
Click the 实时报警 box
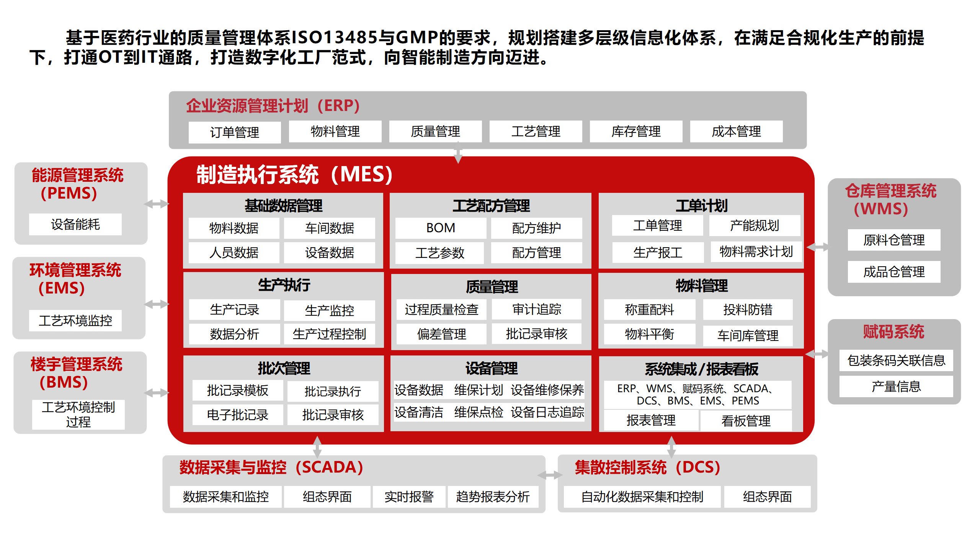tap(409, 497)
